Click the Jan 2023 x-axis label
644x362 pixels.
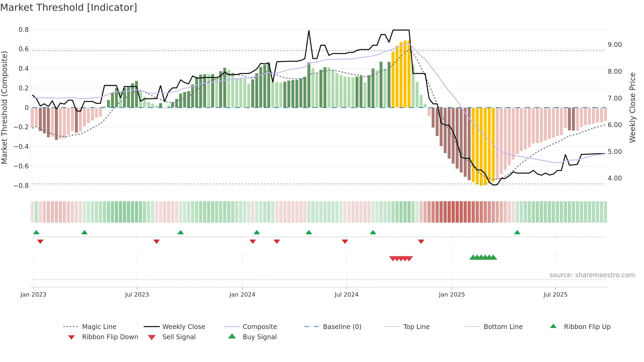(33, 294)
